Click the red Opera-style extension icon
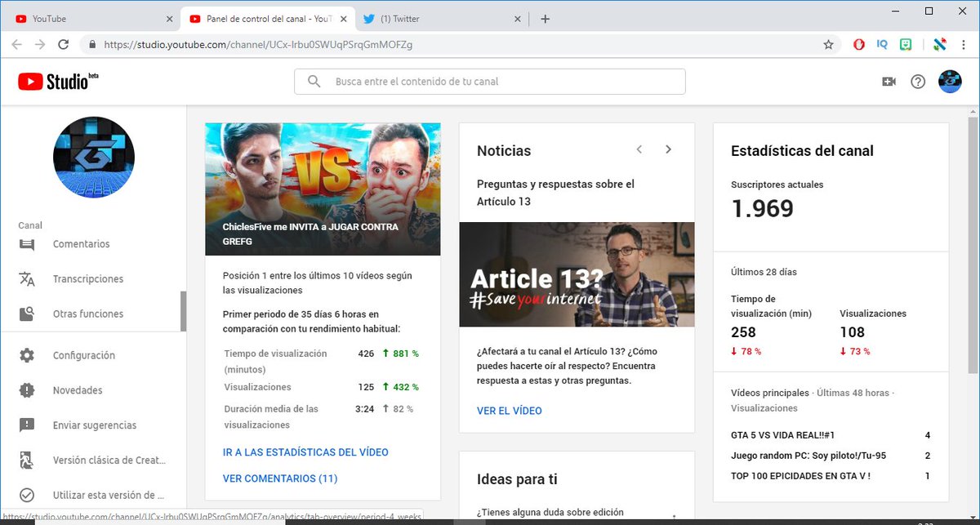The image size is (980, 525). [859, 45]
